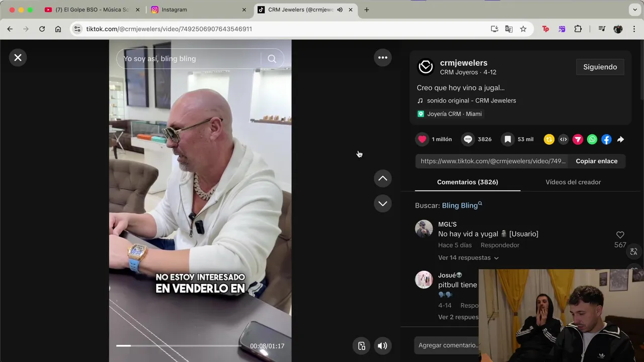Open the purple clapperboard extension
The image size is (644, 362).
[x=562, y=29]
